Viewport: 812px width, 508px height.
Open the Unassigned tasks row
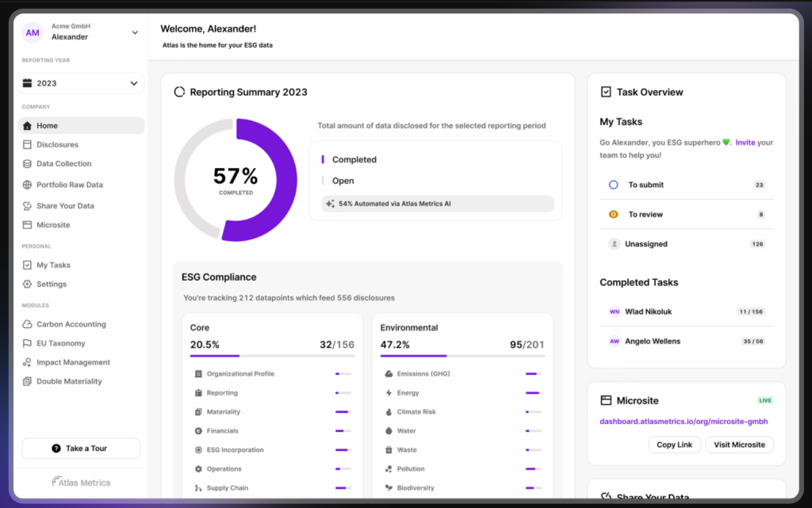pyautogui.click(x=687, y=244)
